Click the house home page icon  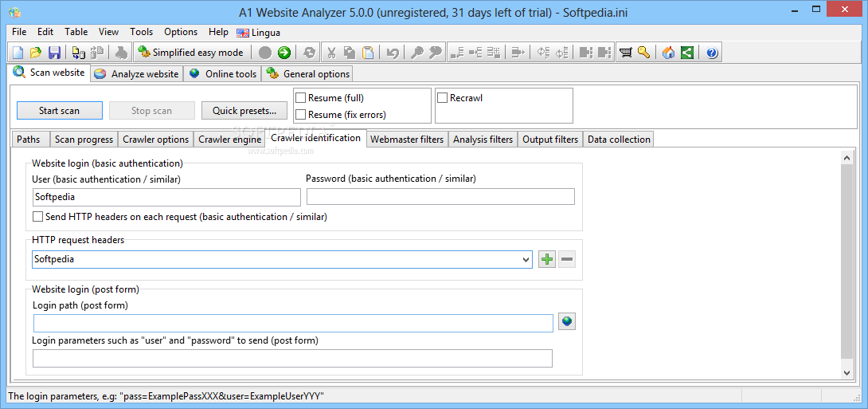click(669, 53)
